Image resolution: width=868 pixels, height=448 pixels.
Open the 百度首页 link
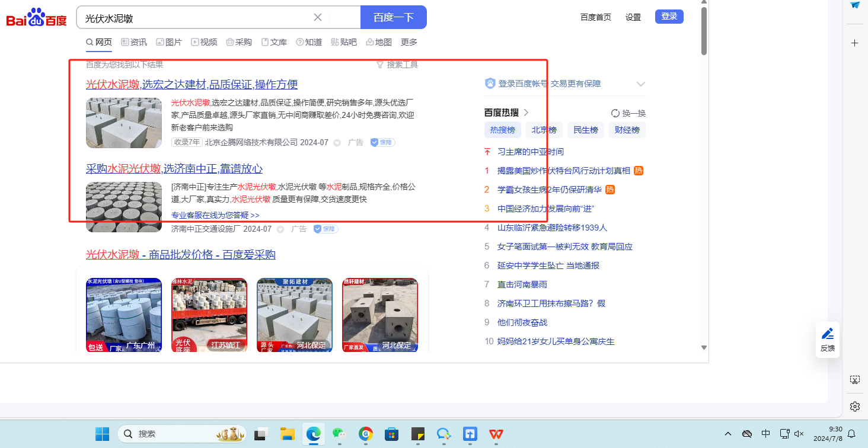[x=596, y=17]
